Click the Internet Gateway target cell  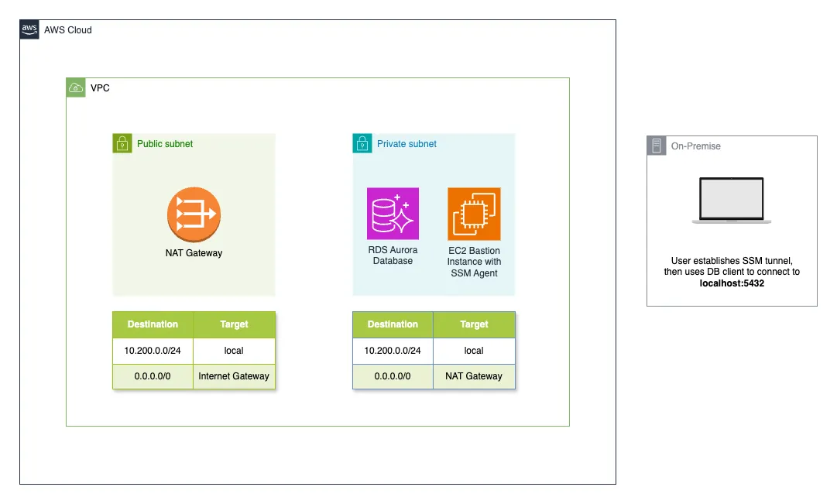tap(234, 376)
